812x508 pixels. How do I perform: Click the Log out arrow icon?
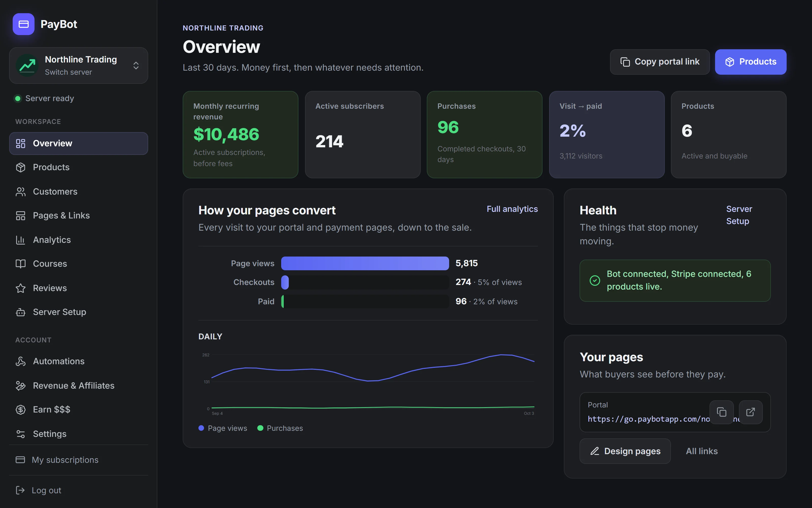[20, 490]
